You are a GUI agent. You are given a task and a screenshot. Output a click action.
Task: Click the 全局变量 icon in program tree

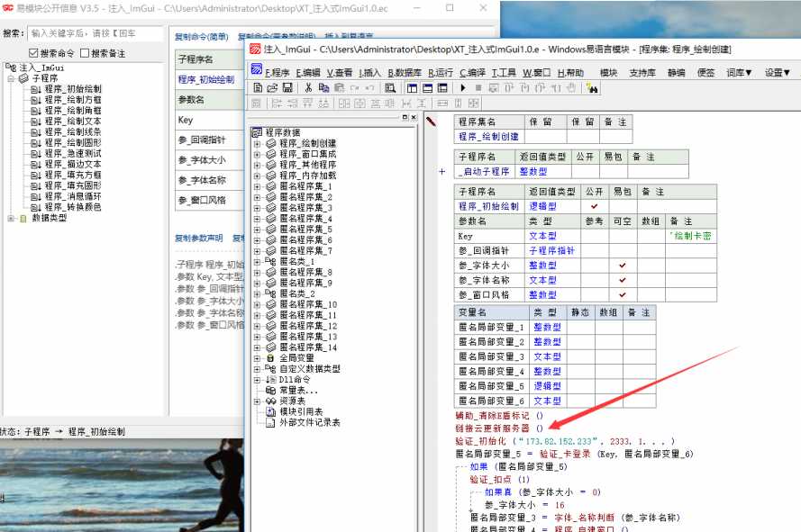pyautogui.click(x=270, y=358)
